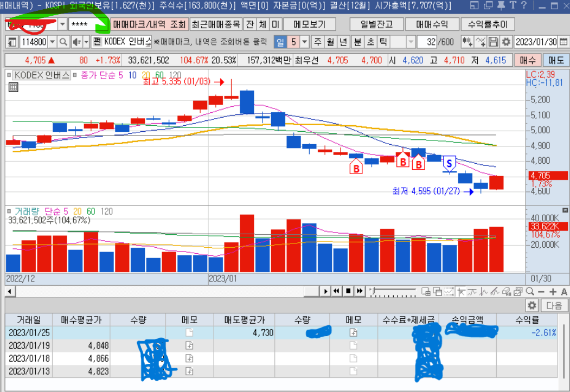
Task: Click the save chart diskette icon
Action: point(494,42)
